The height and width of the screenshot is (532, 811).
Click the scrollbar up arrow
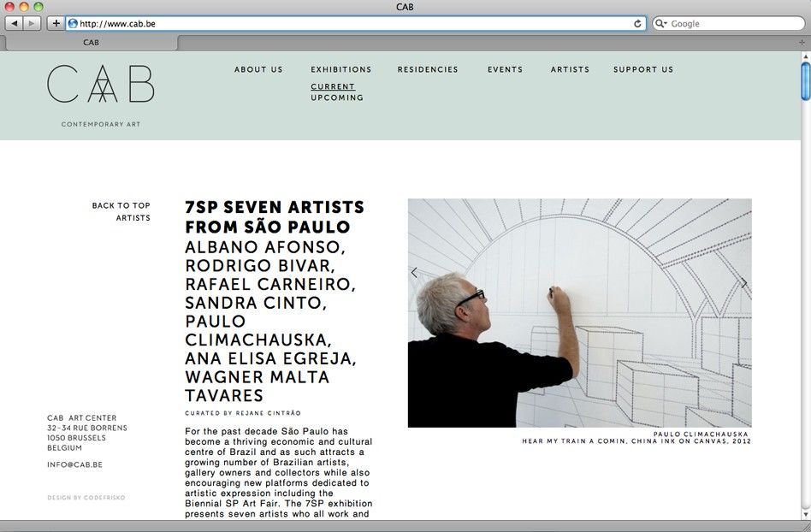pyautogui.click(x=806, y=56)
